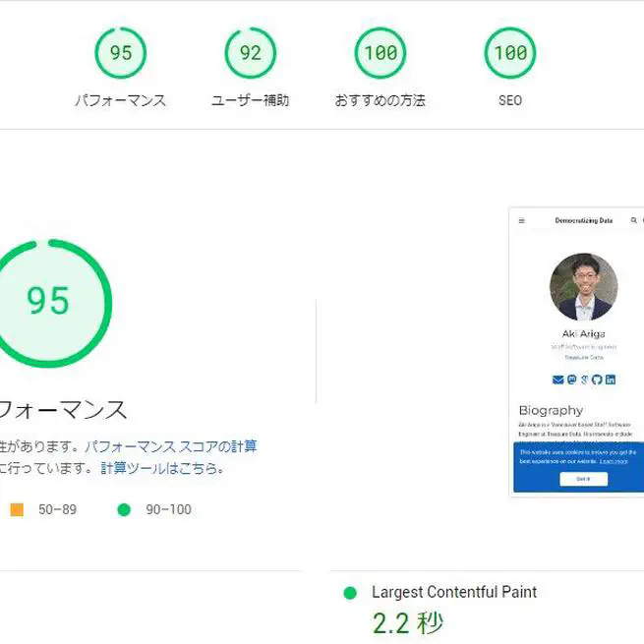This screenshot has height=644, width=644.
Task: Click the Democratizing Data title in the preview
Action: (x=584, y=220)
